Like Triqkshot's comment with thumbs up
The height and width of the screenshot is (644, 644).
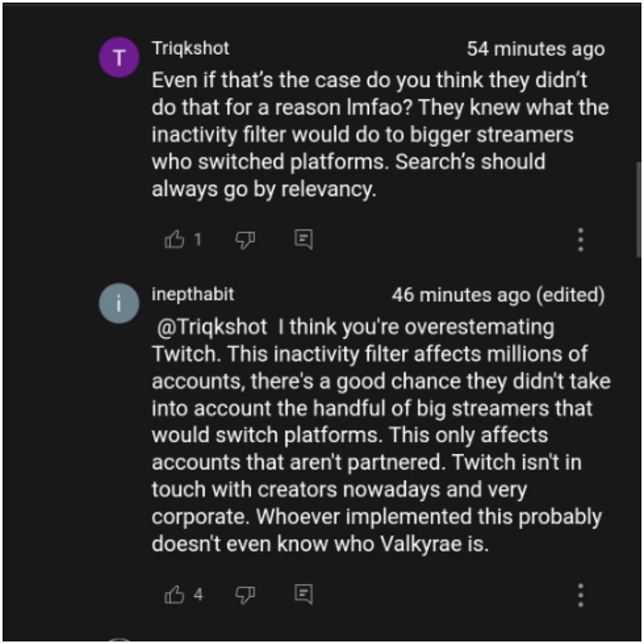point(175,240)
